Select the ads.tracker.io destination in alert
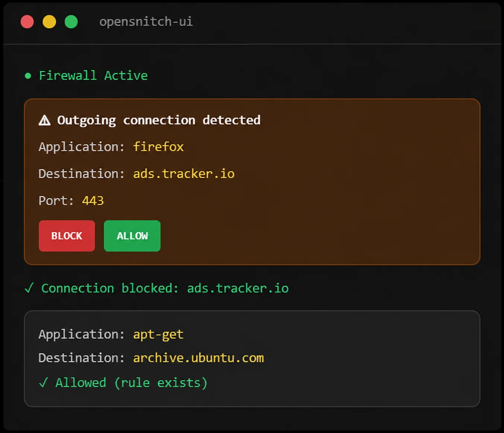This screenshot has width=504, height=433. [x=184, y=174]
